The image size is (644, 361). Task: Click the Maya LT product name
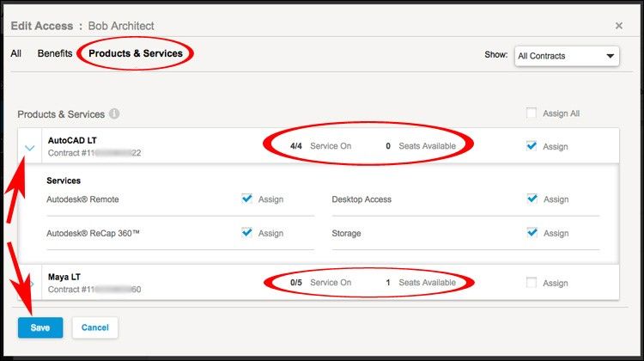click(64, 277)
